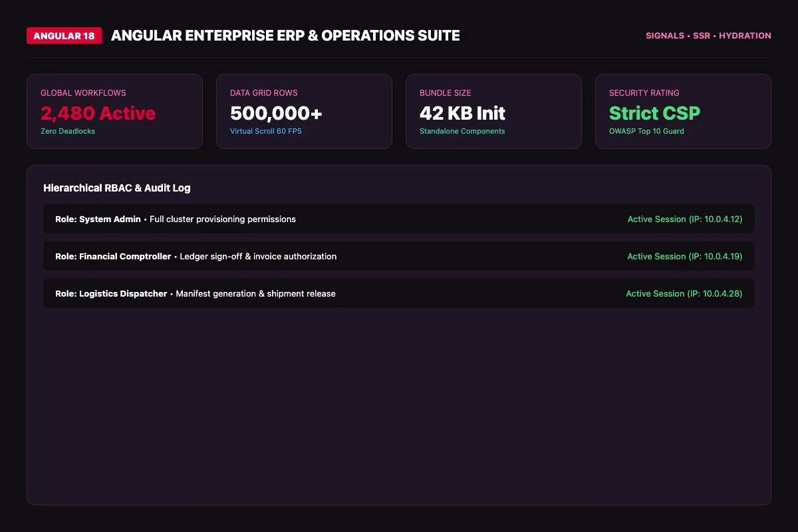This screenshot has width=798, height=532.
Task: Select the "2,480 Active" workflow value
Action: click(98, 113)
